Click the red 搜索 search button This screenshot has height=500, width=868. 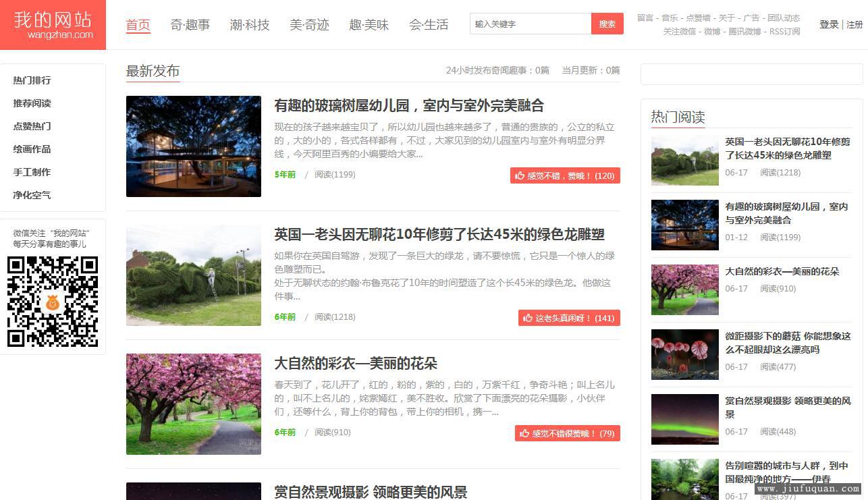click(607, 24)
